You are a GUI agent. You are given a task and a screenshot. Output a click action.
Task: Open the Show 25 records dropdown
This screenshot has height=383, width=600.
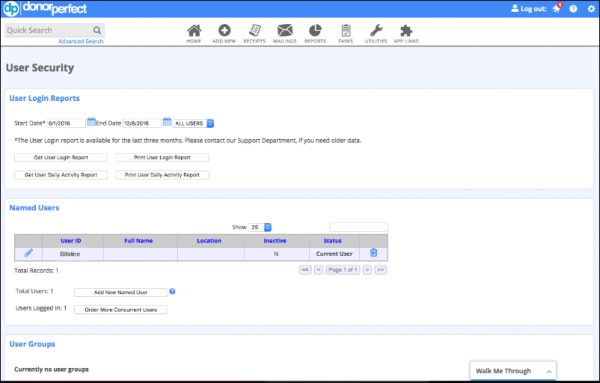tap(260, 227)
